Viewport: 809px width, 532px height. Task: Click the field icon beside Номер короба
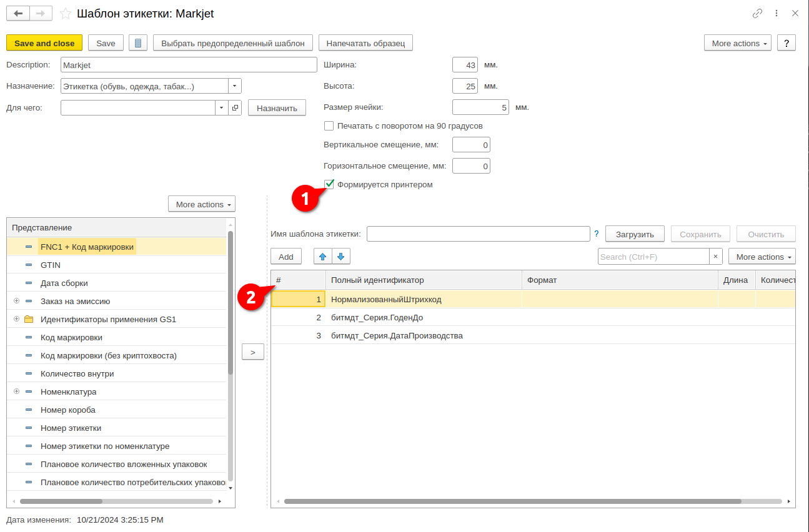tap(29, 410)
